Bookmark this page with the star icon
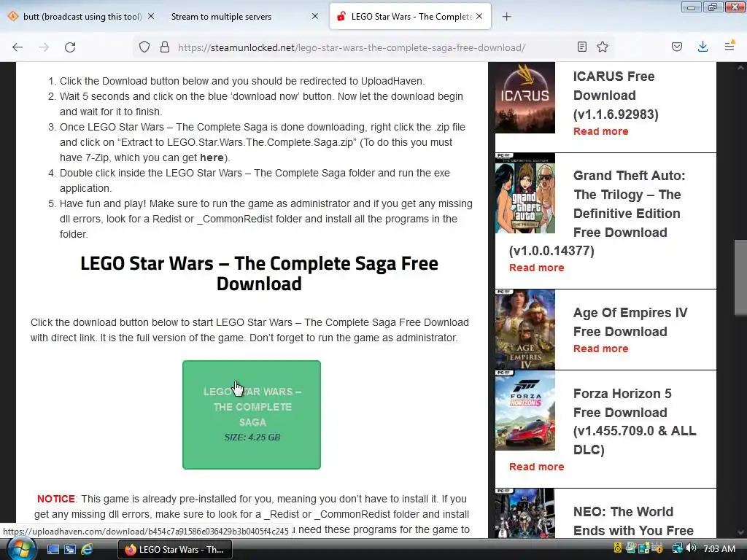Image resolution: width=747 pixels, height=560 pixels. [x=603, y=47]
